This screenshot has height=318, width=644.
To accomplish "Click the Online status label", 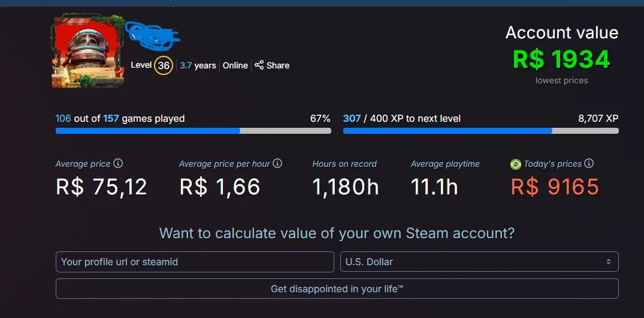I will coord(235,65).
